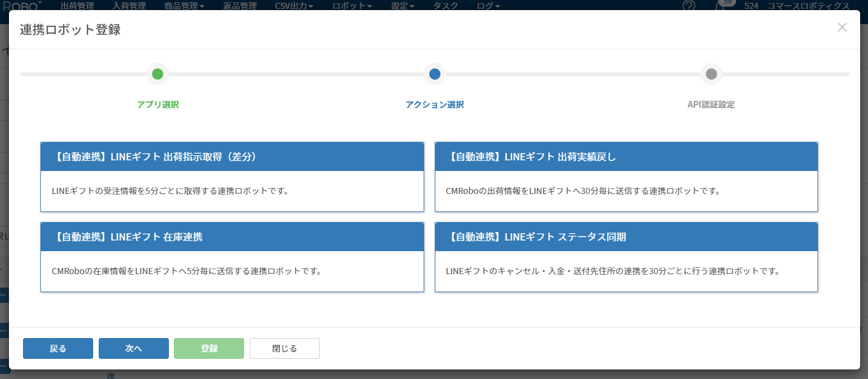Select the LINEギフト 出荷実績戻し robot card

(x=626, y=177)
